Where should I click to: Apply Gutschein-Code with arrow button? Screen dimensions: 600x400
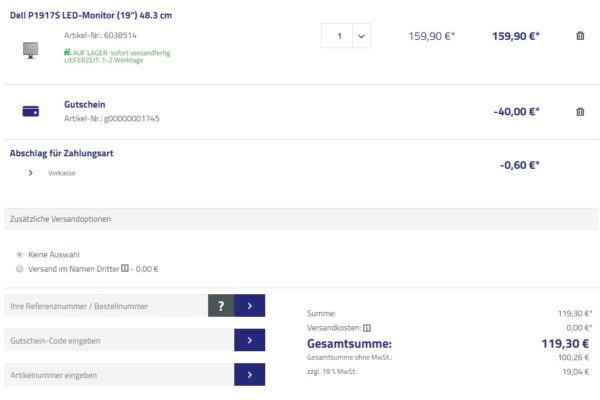click(249, 340)
